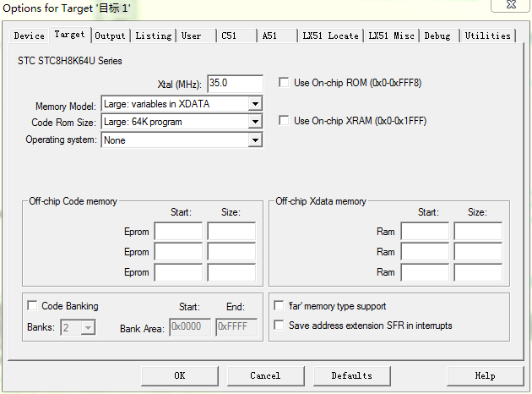Switch to the Device tab
Viewport: 532px width, 394px height.
click(x=30, y=36)
